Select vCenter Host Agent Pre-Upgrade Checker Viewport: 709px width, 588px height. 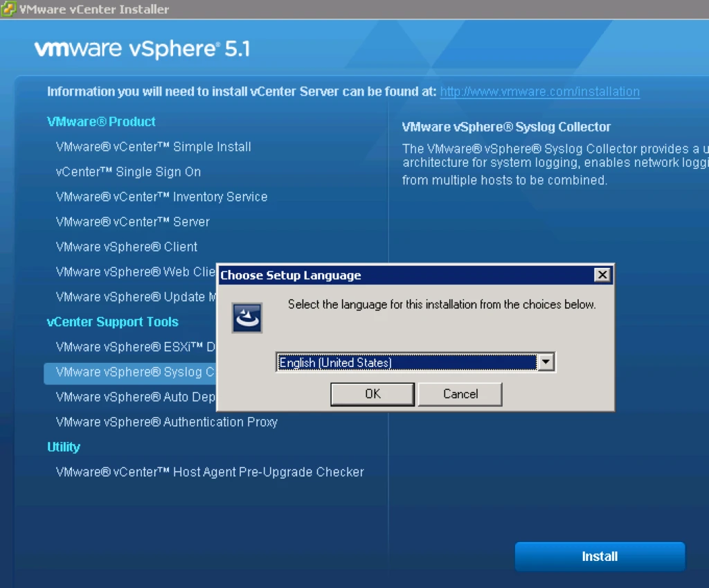[210, 472]
